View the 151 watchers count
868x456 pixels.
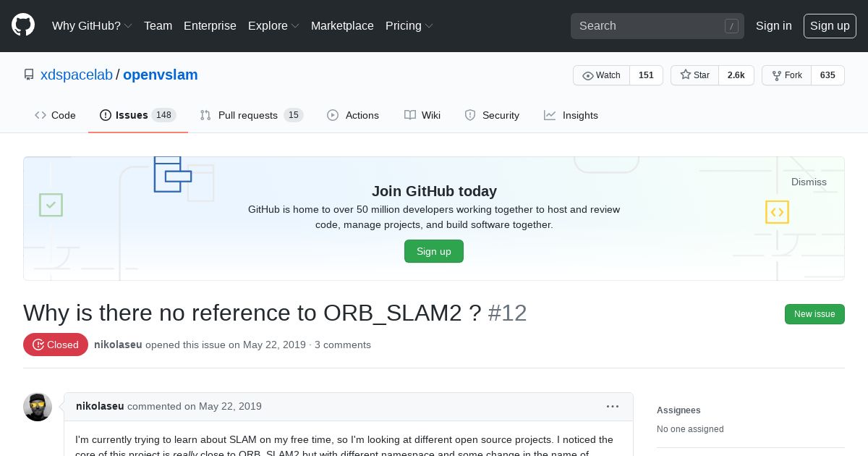point(646,75)
